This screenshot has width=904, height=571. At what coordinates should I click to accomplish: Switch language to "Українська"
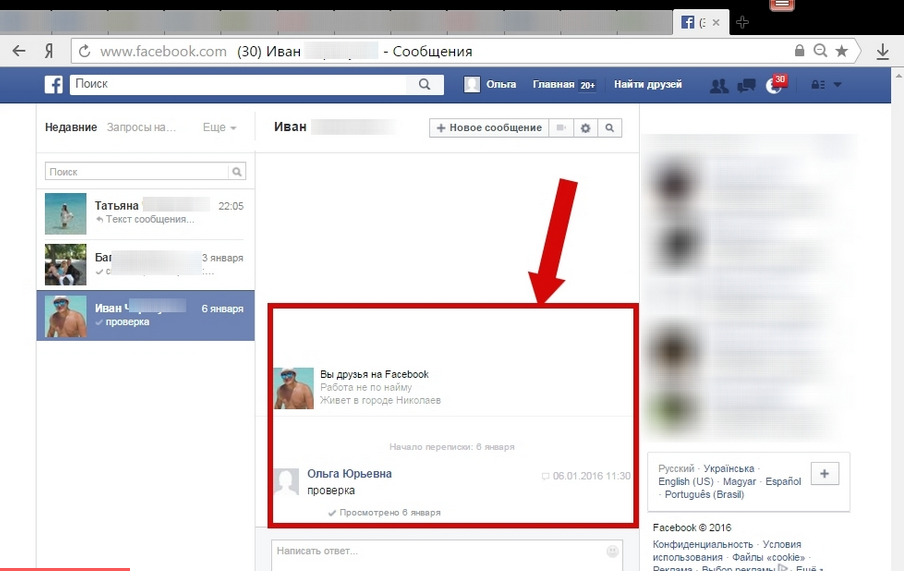click(x=729, y=468)
